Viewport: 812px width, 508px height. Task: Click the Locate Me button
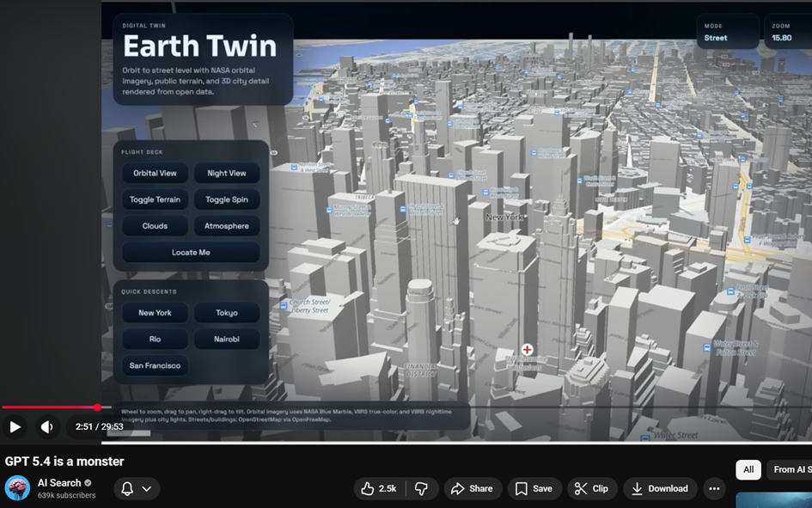click(191, 253)
